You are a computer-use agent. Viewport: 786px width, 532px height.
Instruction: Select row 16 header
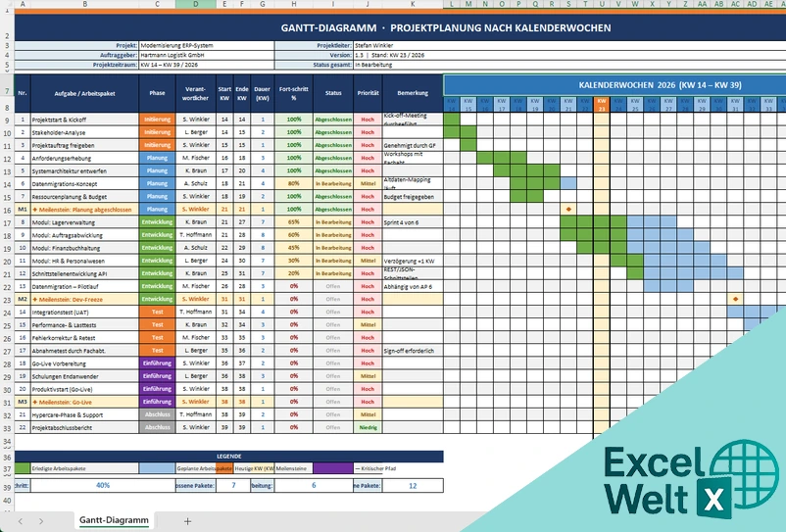tap(7, 210)
